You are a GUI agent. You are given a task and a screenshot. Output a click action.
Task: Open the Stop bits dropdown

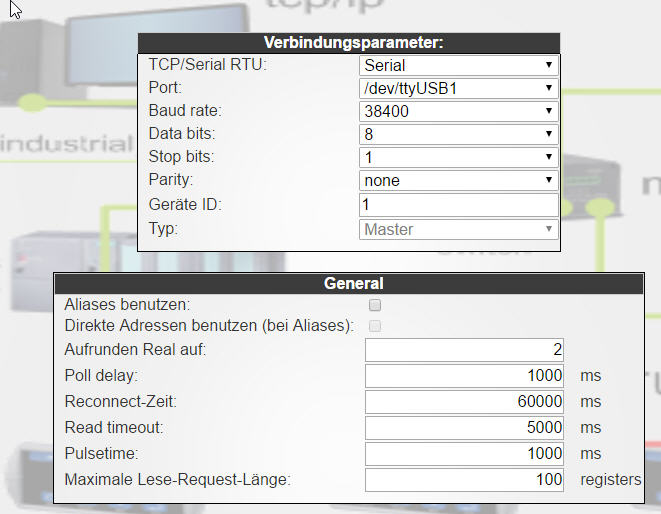459,157
